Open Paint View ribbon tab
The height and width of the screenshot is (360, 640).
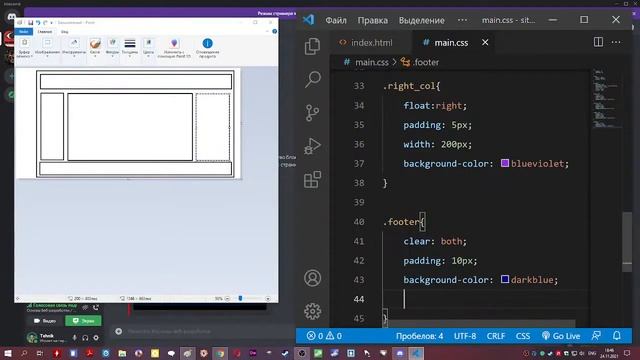pos(64,31)
